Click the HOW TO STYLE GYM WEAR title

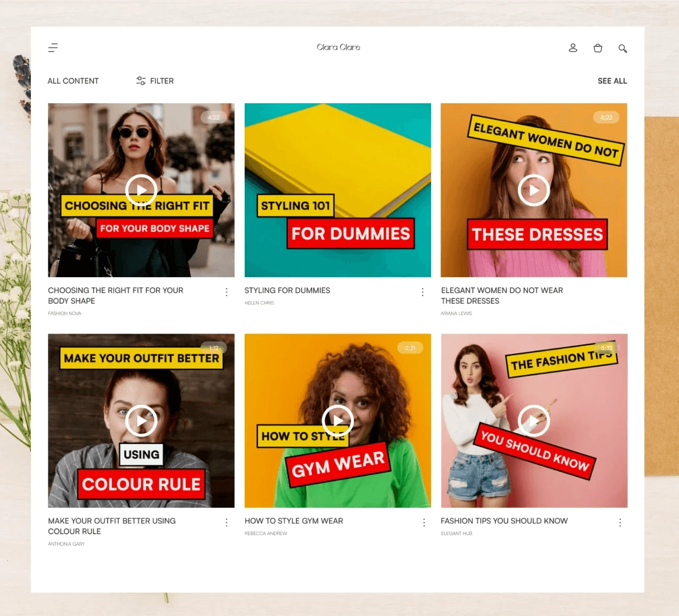click(294, 521)
